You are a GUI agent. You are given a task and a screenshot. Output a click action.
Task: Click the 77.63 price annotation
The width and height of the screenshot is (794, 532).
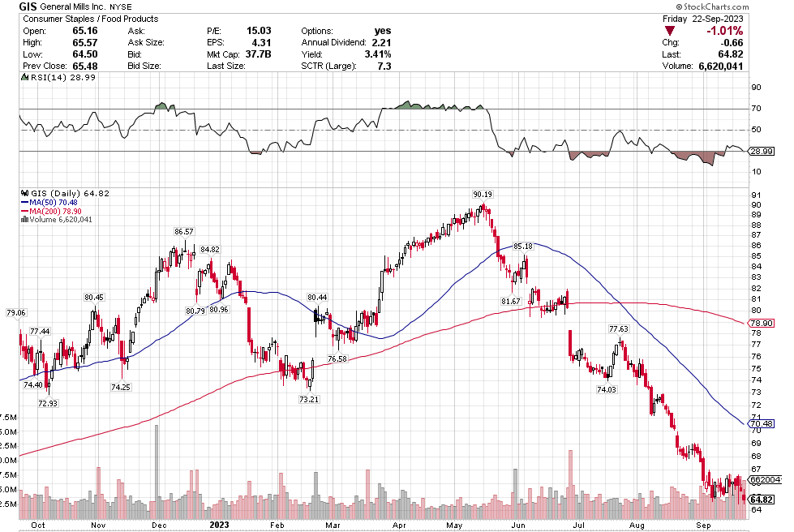(620, 329)
